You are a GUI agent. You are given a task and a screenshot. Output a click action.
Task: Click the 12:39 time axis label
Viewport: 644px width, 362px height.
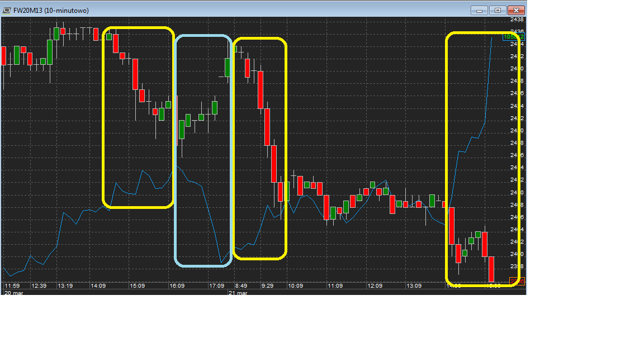39,285
